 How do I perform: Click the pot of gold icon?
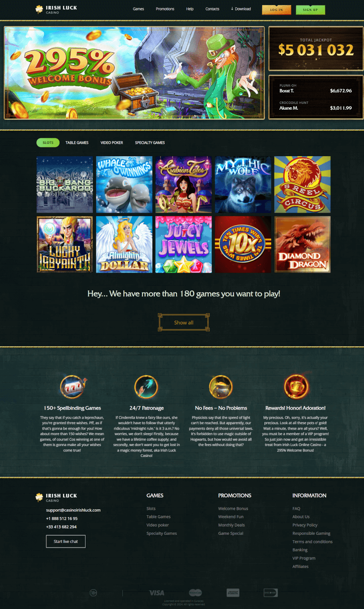coord(221,387)
